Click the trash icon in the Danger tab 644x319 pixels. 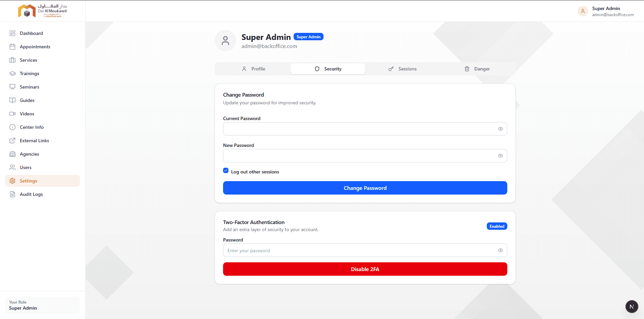pyautogui.click(x=467, y=69)
